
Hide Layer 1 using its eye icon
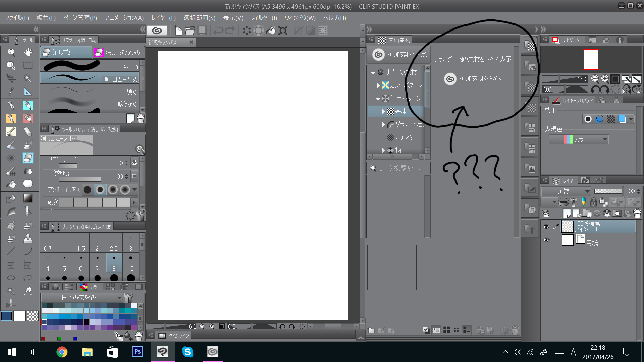546,227
